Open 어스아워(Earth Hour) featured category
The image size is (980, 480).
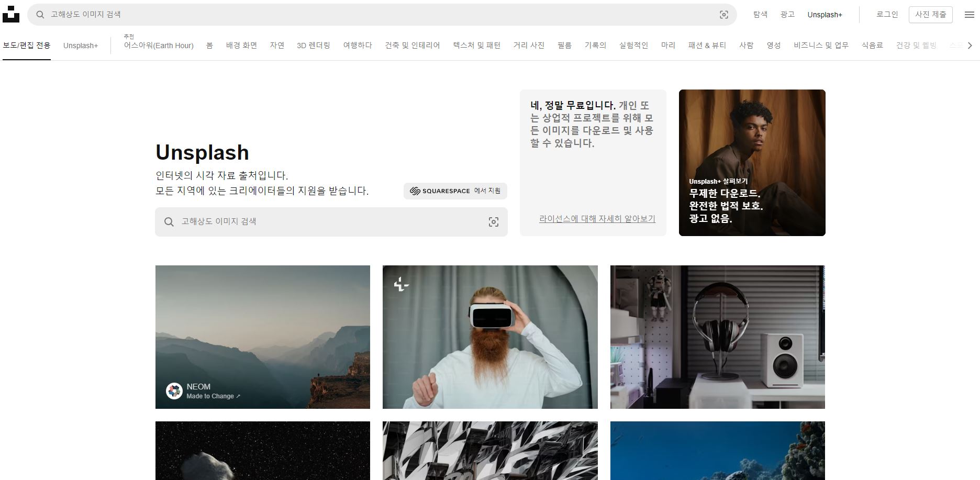pos(159,46)
